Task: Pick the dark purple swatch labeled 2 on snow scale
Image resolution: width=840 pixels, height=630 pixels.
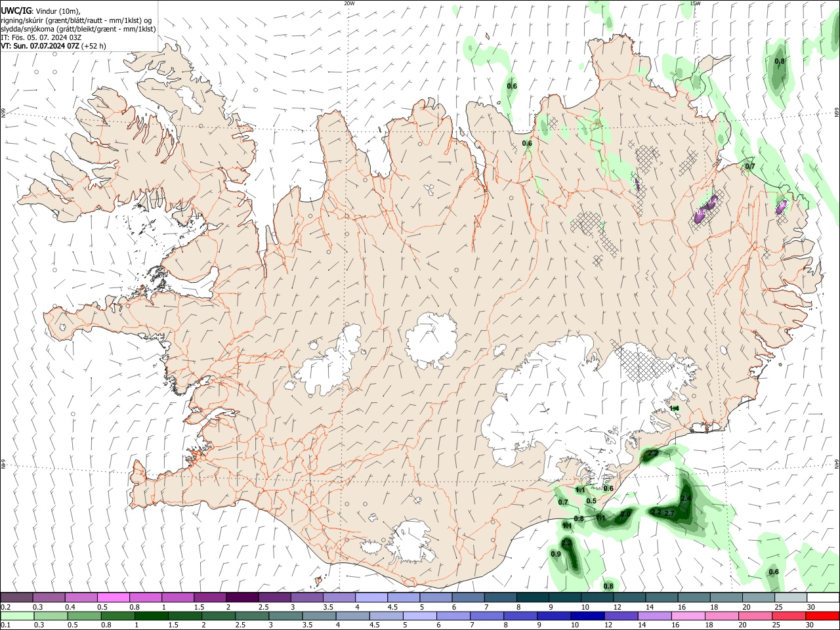Action: coord(241,597)
